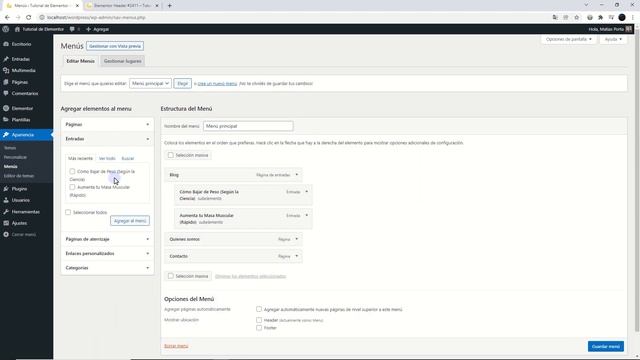Check Footer display location
640x360 pixels.
259,327
